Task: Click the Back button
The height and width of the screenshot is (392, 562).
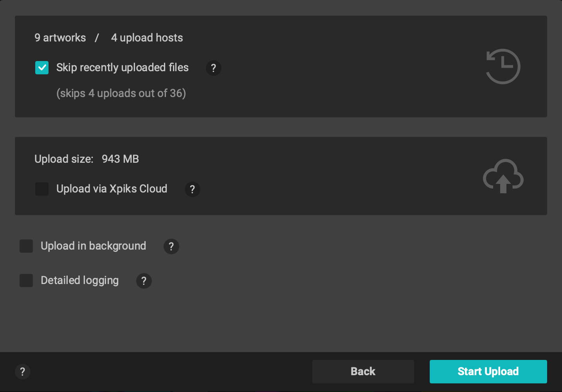Action: coord(363,371)
